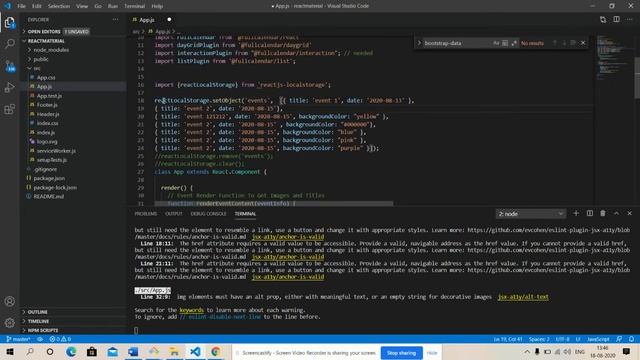Toggle Match Case in find widget
The width and height of the screenshot is (640, 360).
(496, 43)
